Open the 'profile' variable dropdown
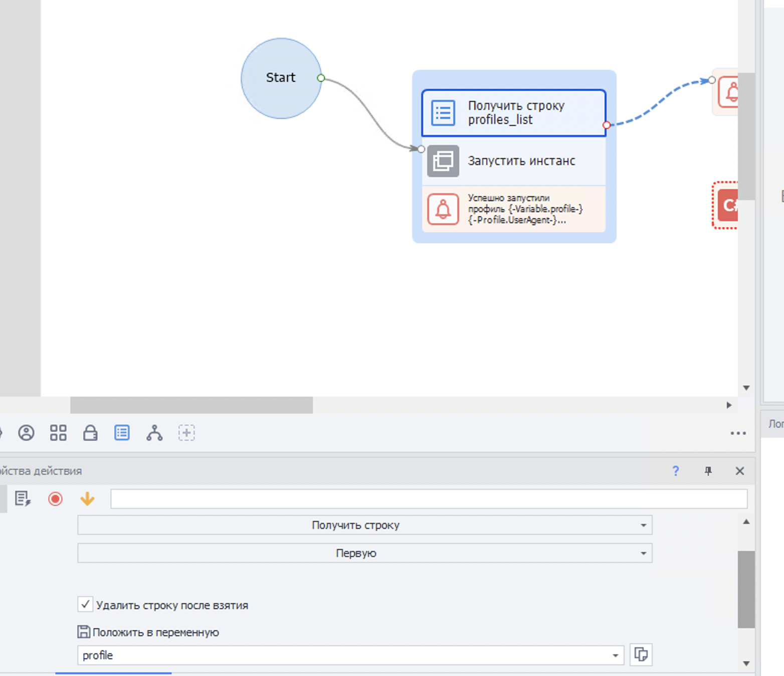 [615, 655]
